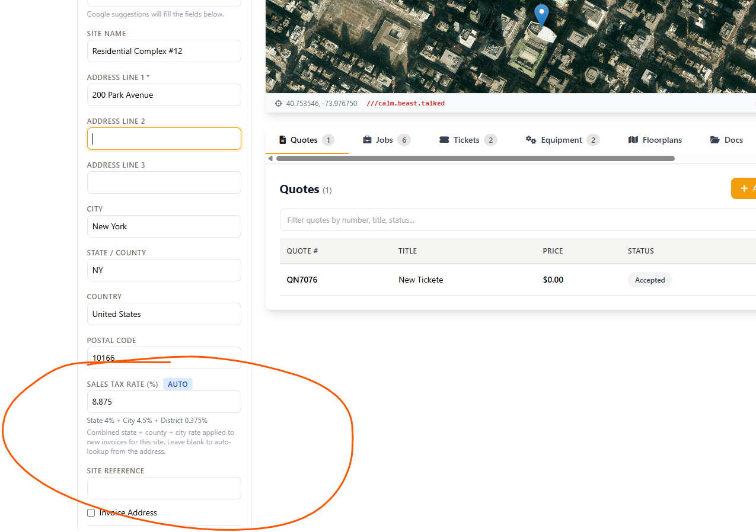Viewport: 756px width, 532px height.
Task: Click the Equipment tab gears icon
Action: [531, 140]
